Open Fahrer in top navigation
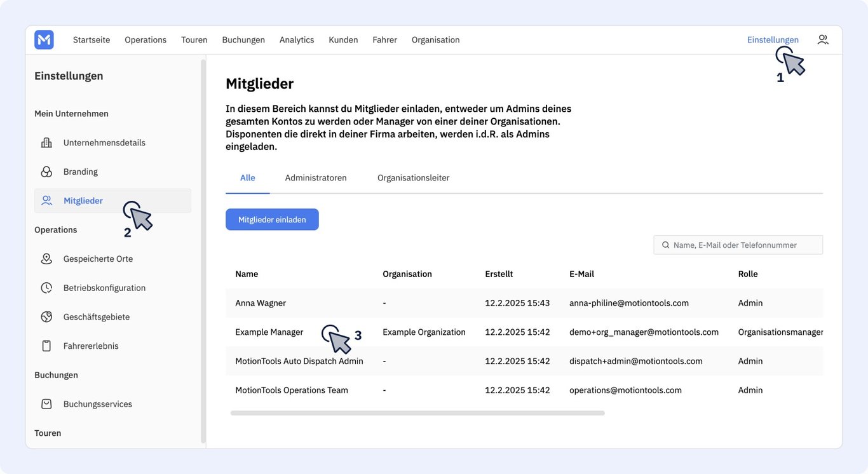The height and width of the screenshot is (474, 868). coord(384,40)
